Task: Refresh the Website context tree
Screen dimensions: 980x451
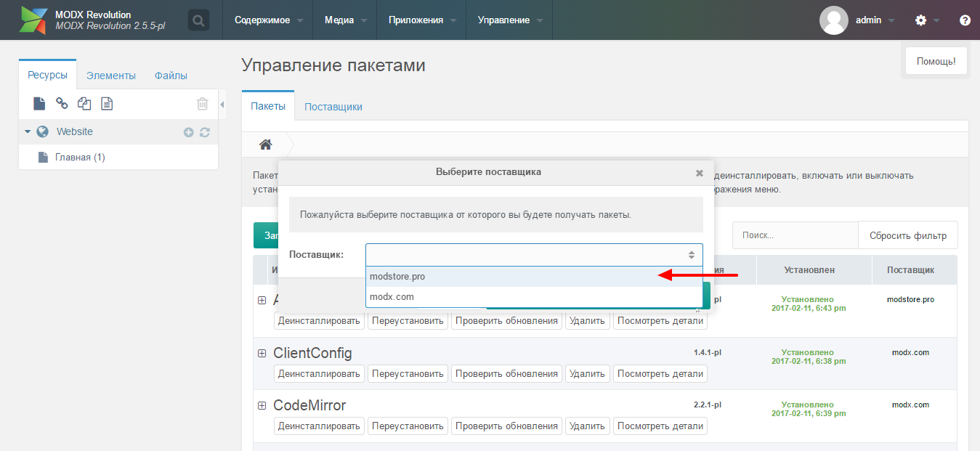Action: click(205, 132)
